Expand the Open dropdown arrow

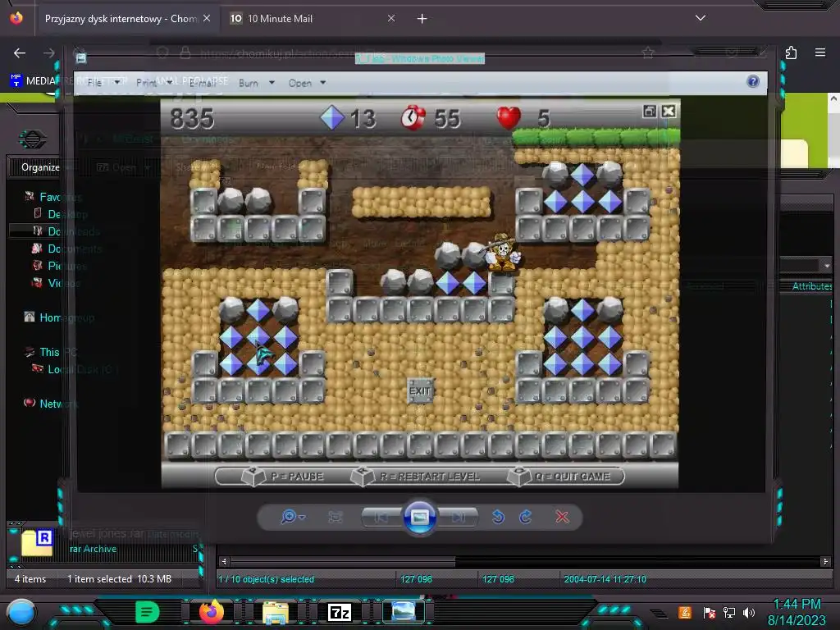[x=323, y=83]
